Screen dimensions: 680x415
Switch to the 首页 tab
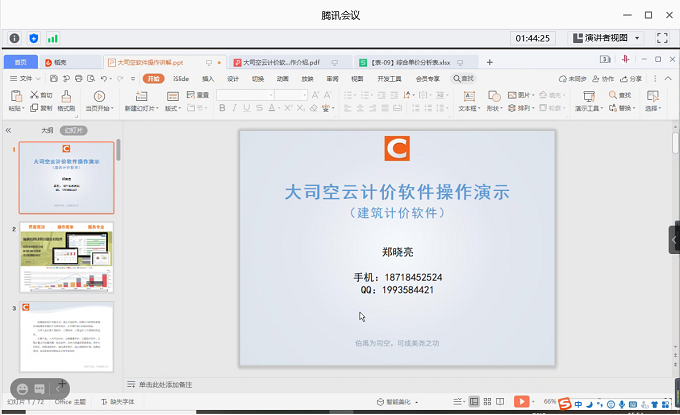20,62
